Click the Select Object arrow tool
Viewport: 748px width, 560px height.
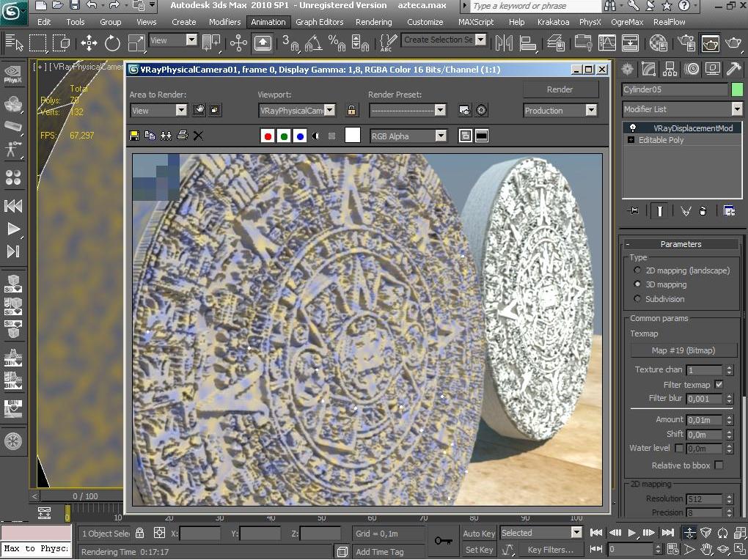[x=14, y=43]
